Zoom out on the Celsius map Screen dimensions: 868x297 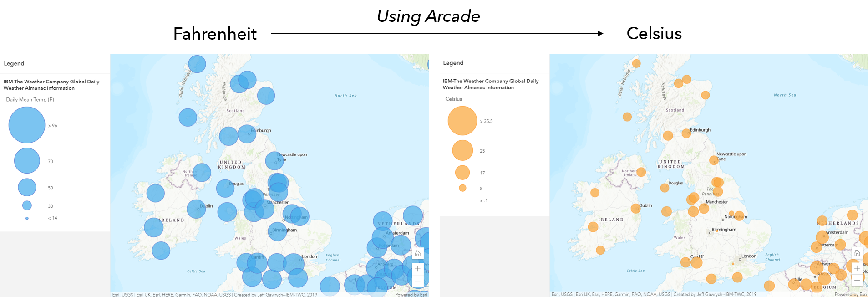pos(857,280)
